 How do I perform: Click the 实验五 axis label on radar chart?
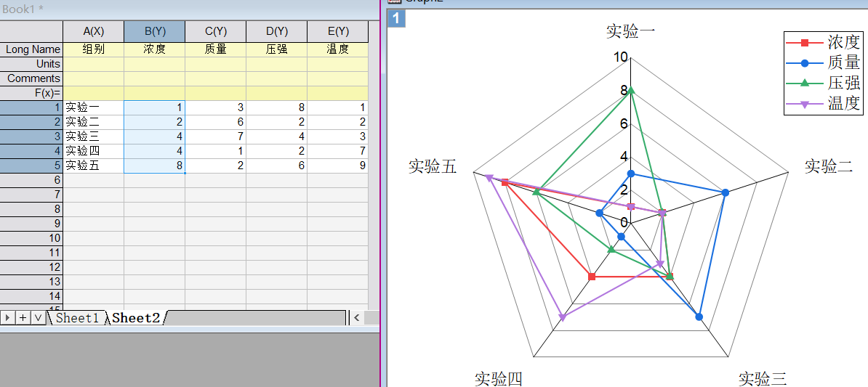point(432,166)
